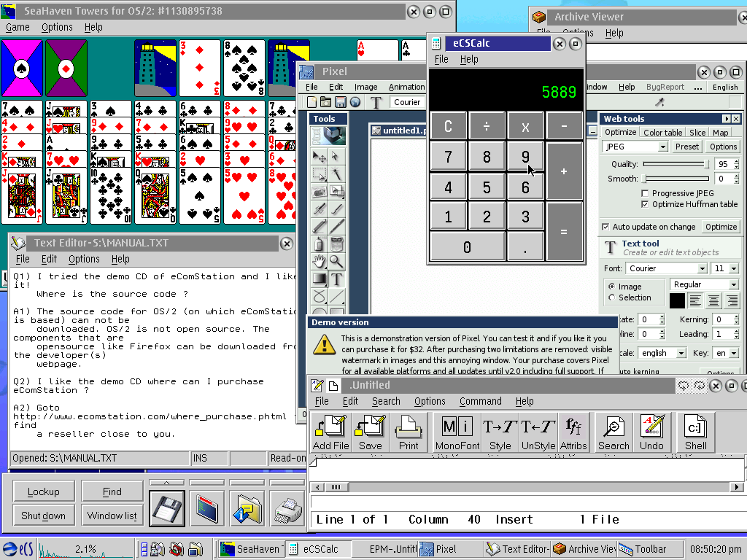Select the rectangular selection tool in Pixel
The height and width of the screenshot is (560, 747).
pyautogui.click(x=320, y=174)
